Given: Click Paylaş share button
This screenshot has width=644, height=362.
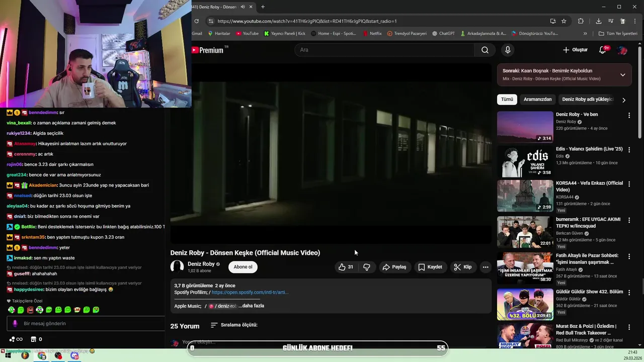Looking at the screenshot, I should click(x=394, y=267).
